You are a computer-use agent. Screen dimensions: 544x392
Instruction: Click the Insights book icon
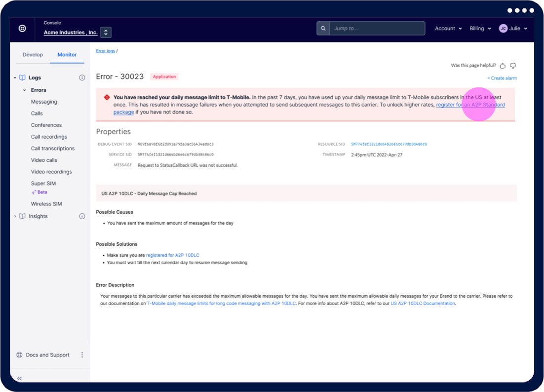click(22, 216)
